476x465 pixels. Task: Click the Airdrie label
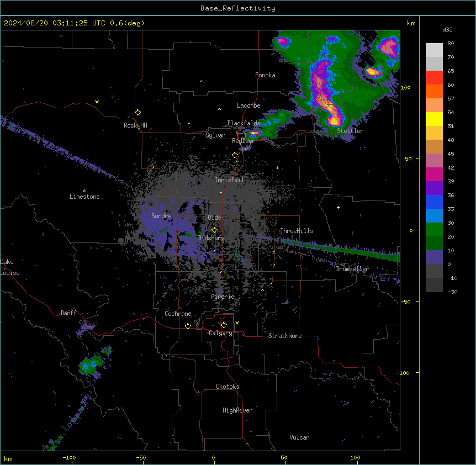[x=223, y=297]
